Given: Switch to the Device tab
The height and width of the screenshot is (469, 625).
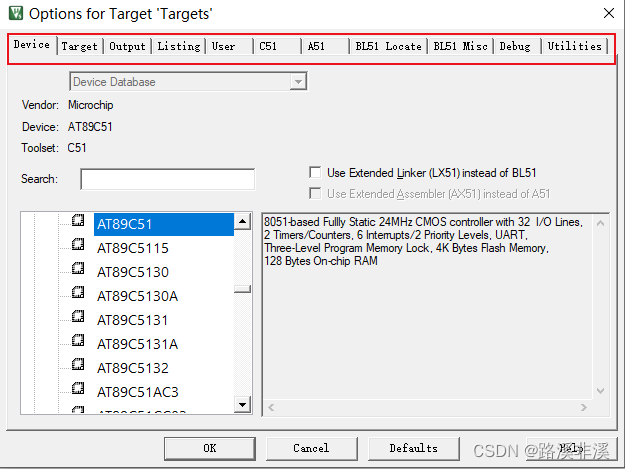Looking at the screenshot, I should pyautogui.click(x=32, y=45).
